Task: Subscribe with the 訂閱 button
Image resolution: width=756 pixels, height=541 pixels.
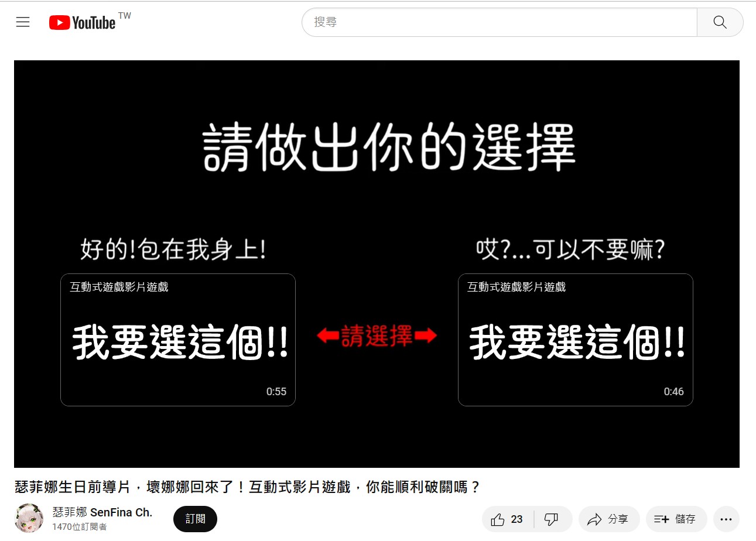Action: (195, 519)
